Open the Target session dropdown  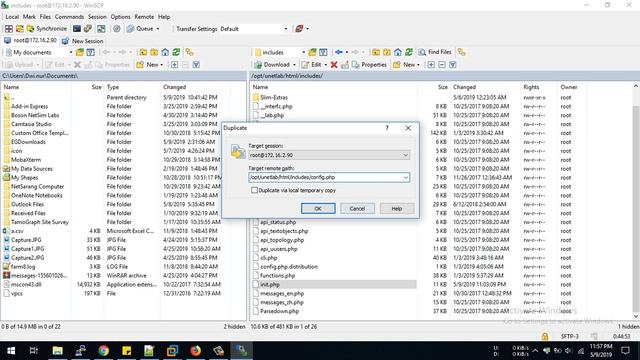pyautogui.click(x=329, y=155)
